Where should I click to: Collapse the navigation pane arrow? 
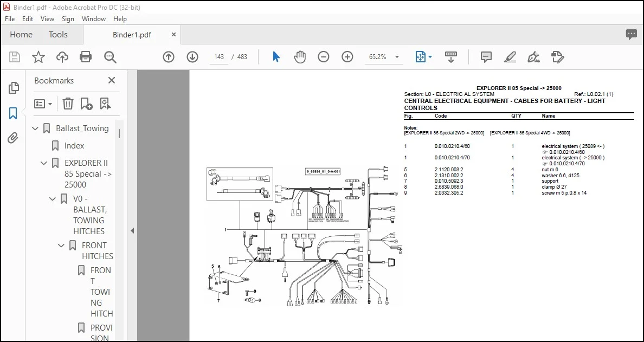132,231
